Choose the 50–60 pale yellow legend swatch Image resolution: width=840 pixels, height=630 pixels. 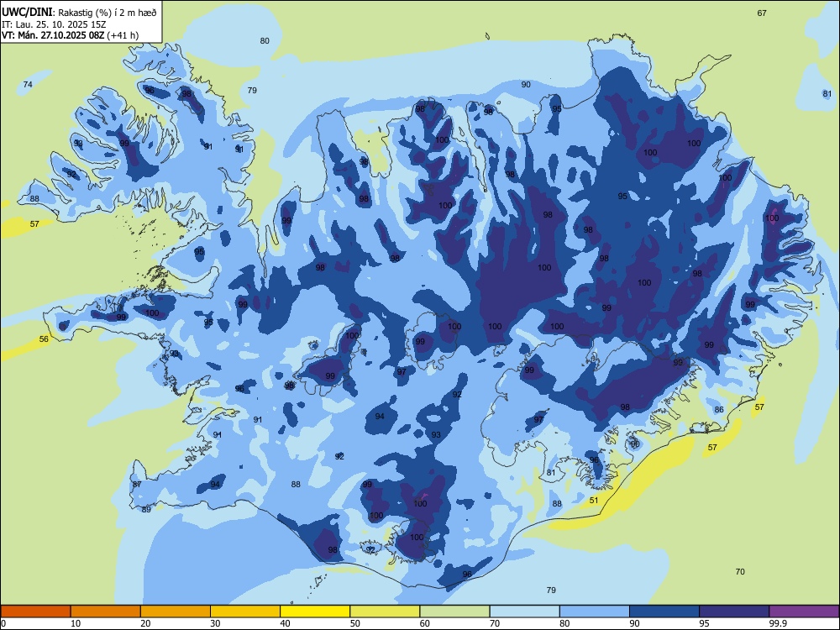click(385, 612)
